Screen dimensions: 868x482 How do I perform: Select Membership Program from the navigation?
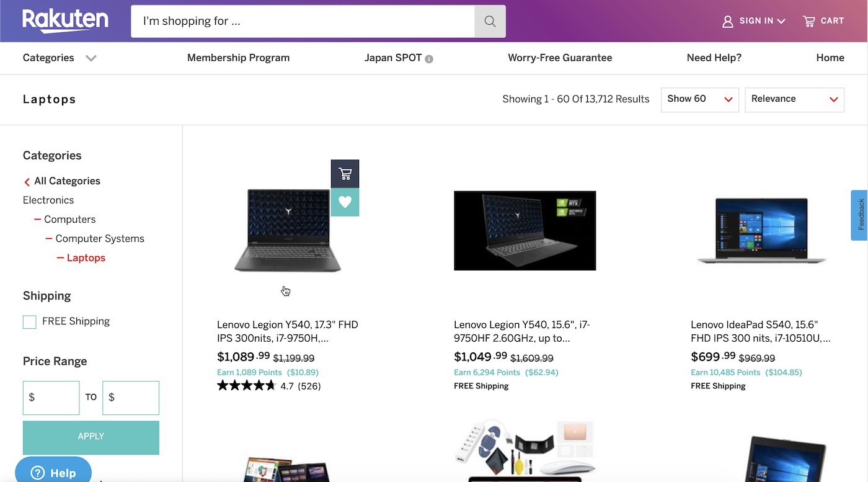[x=238, y=58]
